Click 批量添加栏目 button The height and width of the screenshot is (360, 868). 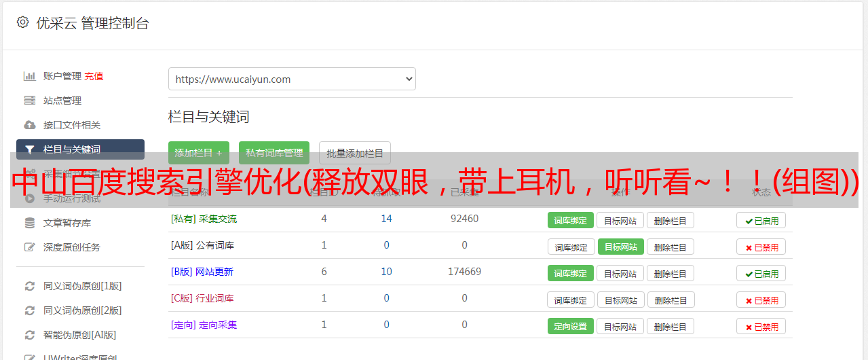pyautogui.click(x=355, y=153)
